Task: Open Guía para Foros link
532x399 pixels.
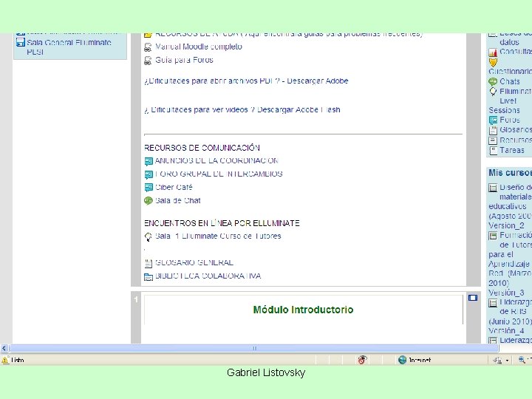Action: (184, 60)
